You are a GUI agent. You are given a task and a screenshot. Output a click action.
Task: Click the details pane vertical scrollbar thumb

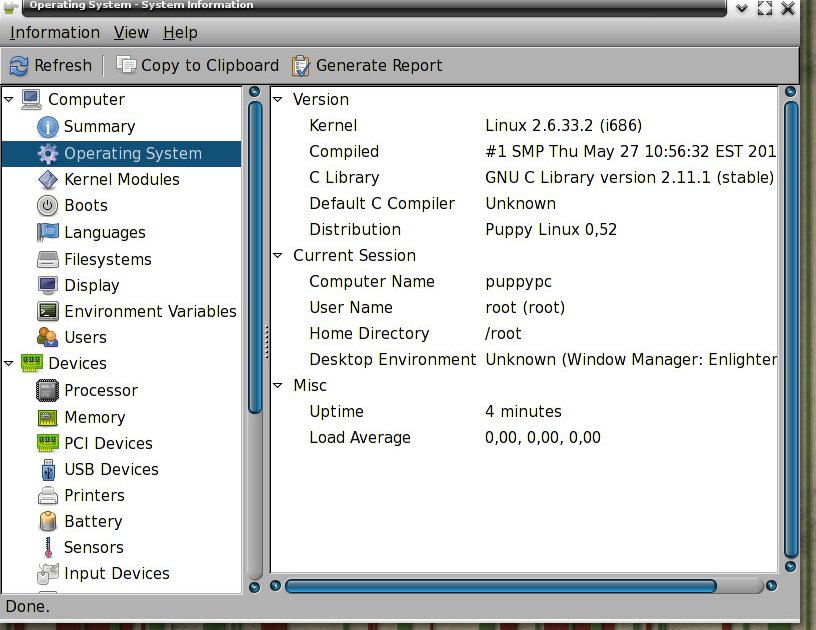(x=791, y=329)
